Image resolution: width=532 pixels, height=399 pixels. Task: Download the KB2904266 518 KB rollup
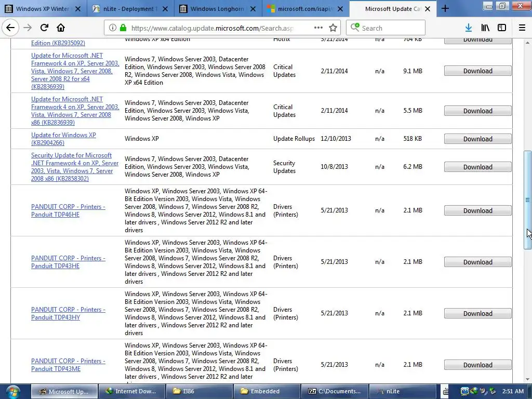(478, 139)
